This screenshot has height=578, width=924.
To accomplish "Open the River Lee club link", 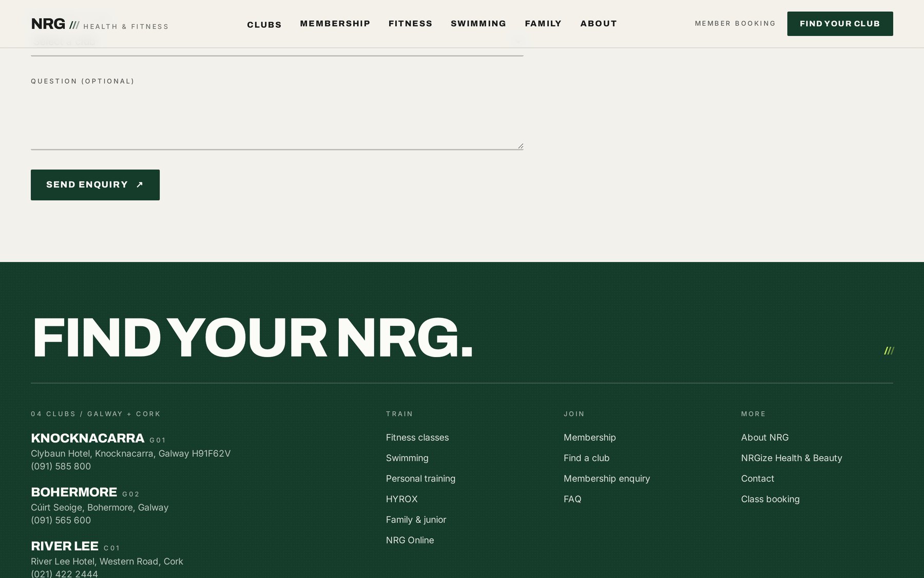I will click(65, 546).
